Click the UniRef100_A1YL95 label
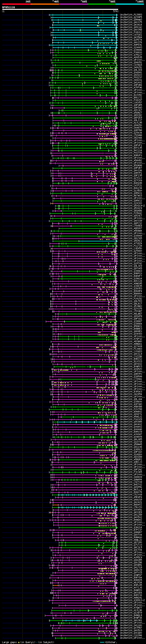146x644 pixels. coord(131,123)
